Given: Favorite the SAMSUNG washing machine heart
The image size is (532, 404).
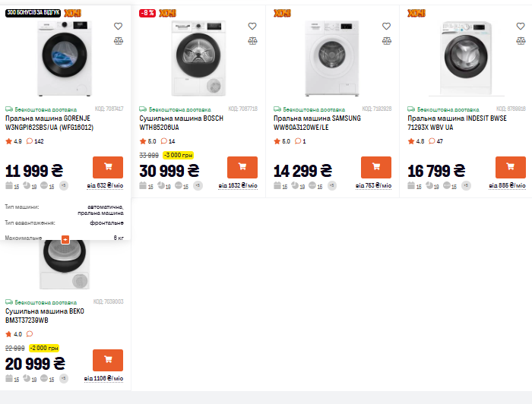Looking at the screenshot, I should pyautogui.click(x=386, y=26).
